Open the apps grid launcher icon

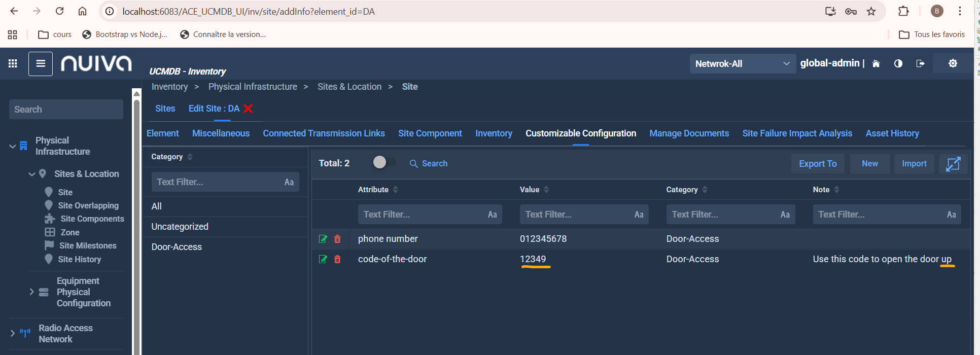13,63
